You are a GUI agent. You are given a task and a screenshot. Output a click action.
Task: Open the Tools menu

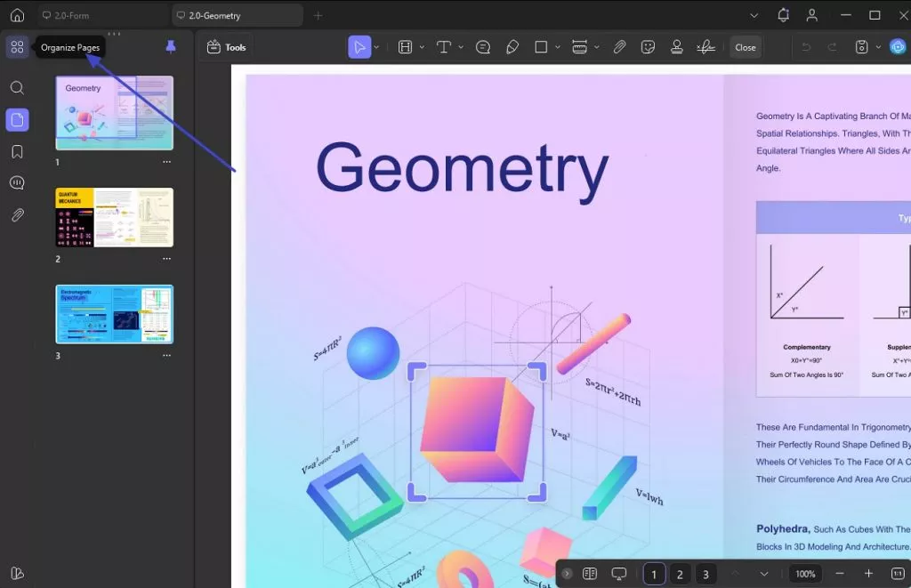(x=226, y=47)
